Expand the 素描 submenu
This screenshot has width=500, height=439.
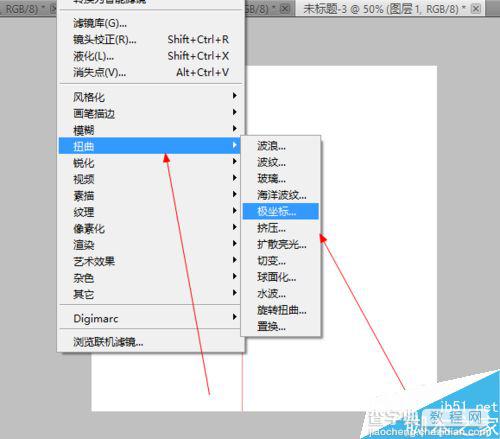(x=150, y=195)
